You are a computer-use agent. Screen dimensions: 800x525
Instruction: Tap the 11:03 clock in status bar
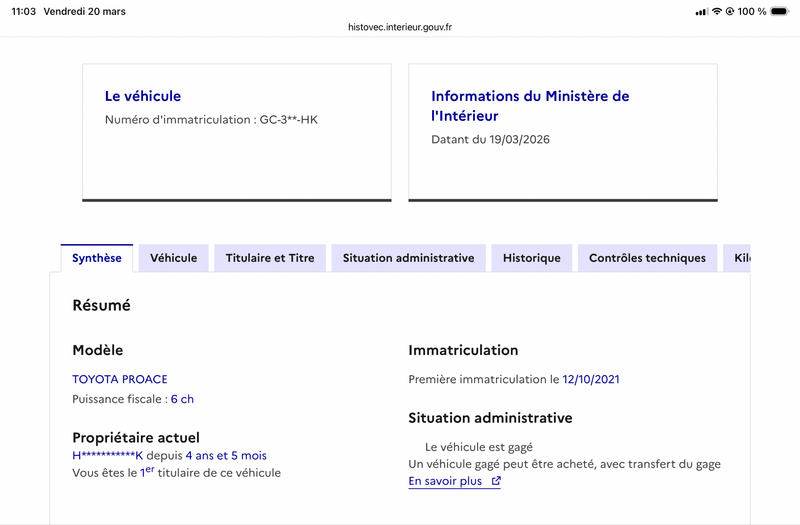(24, 11)
